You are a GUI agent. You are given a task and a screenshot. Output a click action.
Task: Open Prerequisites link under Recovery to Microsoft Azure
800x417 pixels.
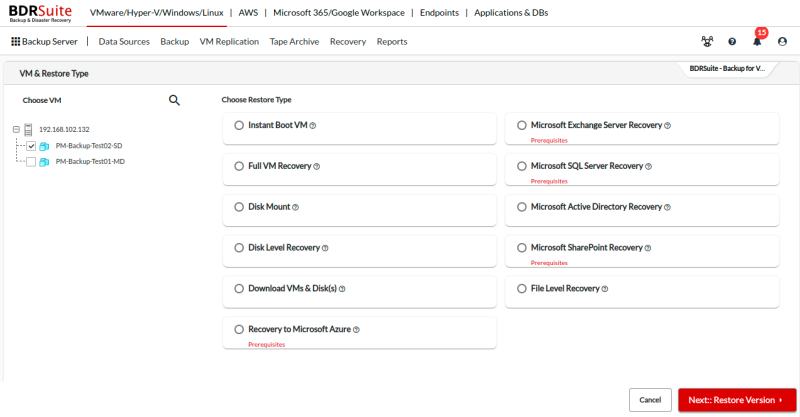[x=266, y=344]
